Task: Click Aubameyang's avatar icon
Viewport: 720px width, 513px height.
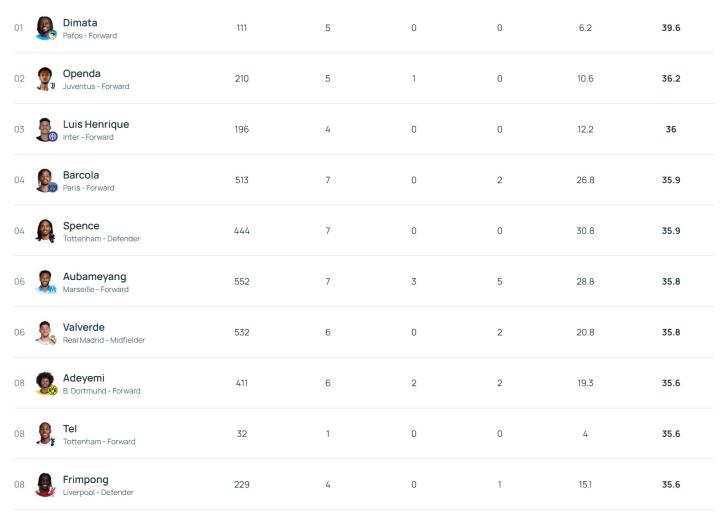Action: coord(45,282)
